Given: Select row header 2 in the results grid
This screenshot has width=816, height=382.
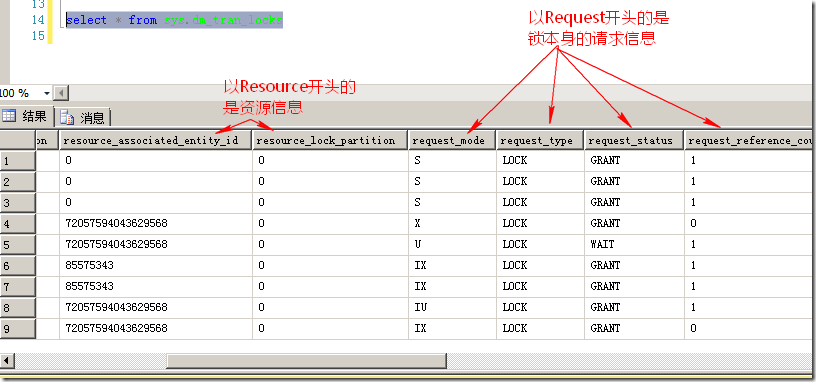Looking at the screenshot, I should pos(18,182).
